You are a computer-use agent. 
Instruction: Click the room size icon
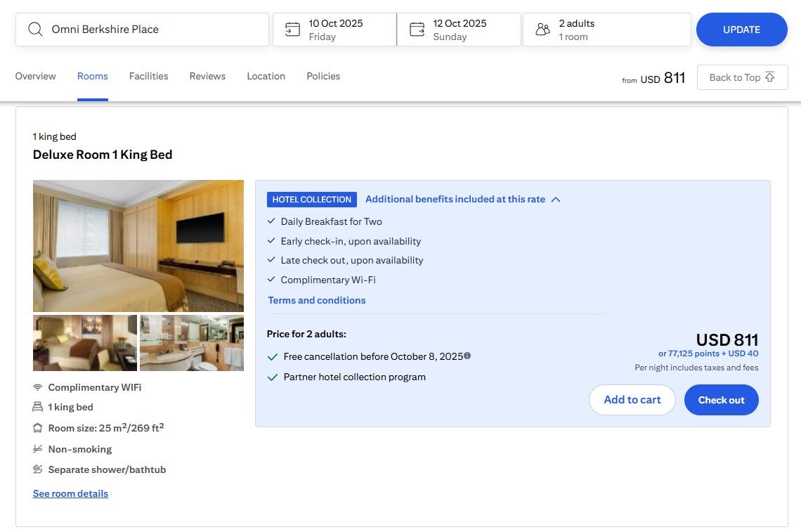38,428
